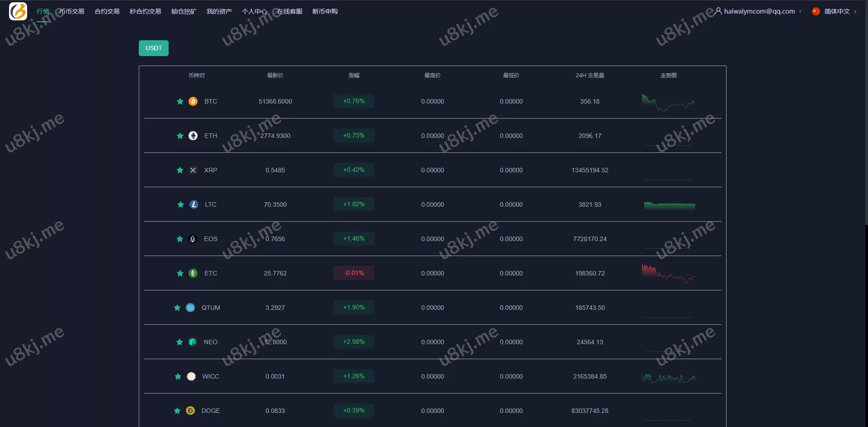Click the XRP coin icon
Viewport: 868px width, 427px height.
(x=193, y=170)
